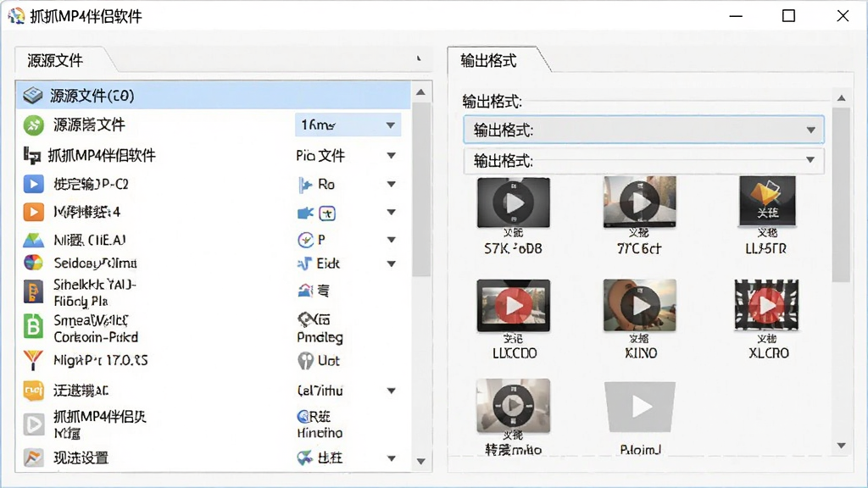Click the compass icon next to P
The image size is (868, 488).
click(x=305, y=240)
